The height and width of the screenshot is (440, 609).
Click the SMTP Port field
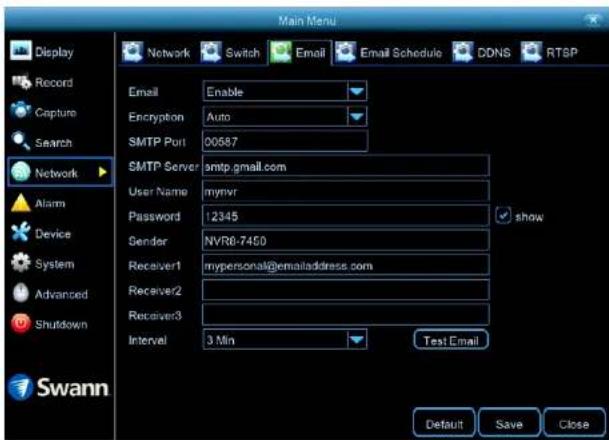coord(285,141)
